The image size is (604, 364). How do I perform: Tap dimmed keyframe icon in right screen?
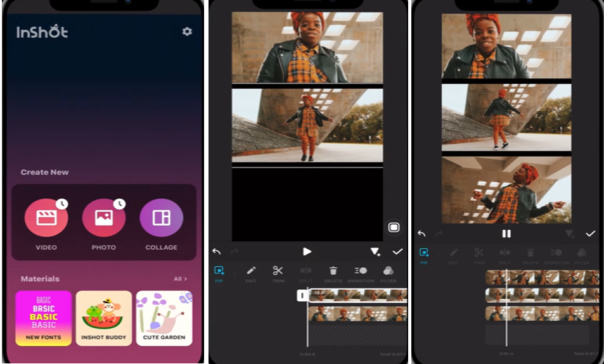569,234
